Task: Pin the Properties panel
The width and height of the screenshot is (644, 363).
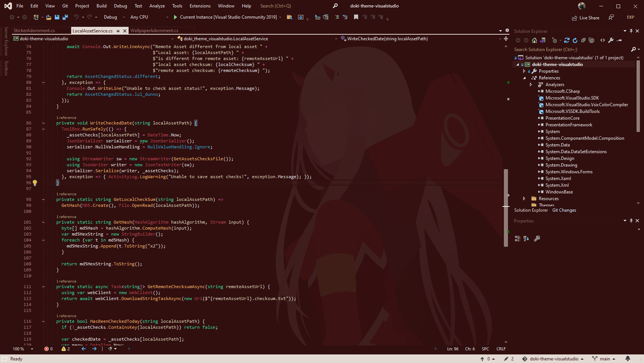Action: [x=631, y=221]
